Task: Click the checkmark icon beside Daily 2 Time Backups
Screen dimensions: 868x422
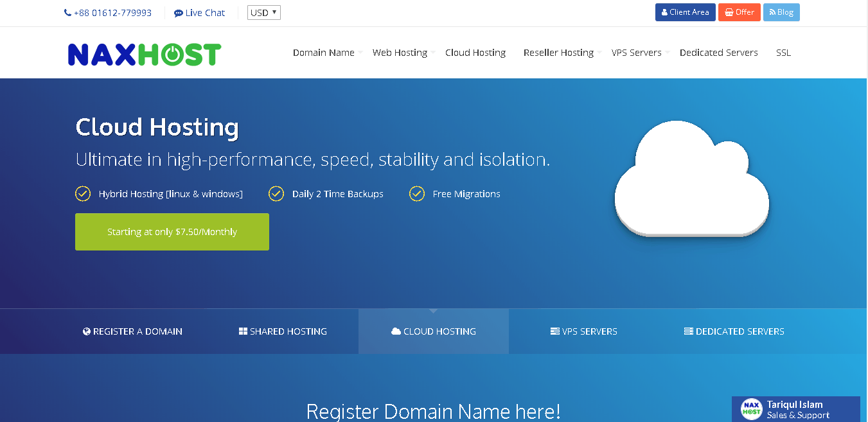Action: (x=276, y=193)
